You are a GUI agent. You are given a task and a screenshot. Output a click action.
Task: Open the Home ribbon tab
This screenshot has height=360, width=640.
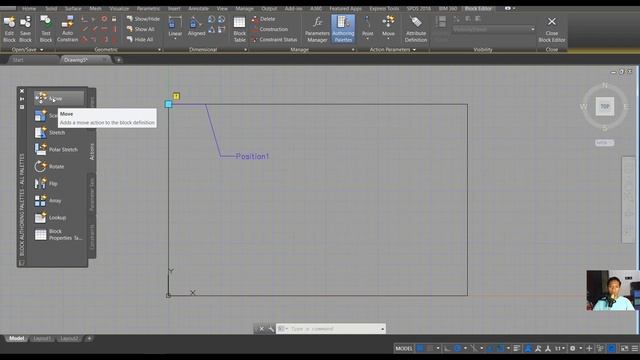[x=29, y=8]
